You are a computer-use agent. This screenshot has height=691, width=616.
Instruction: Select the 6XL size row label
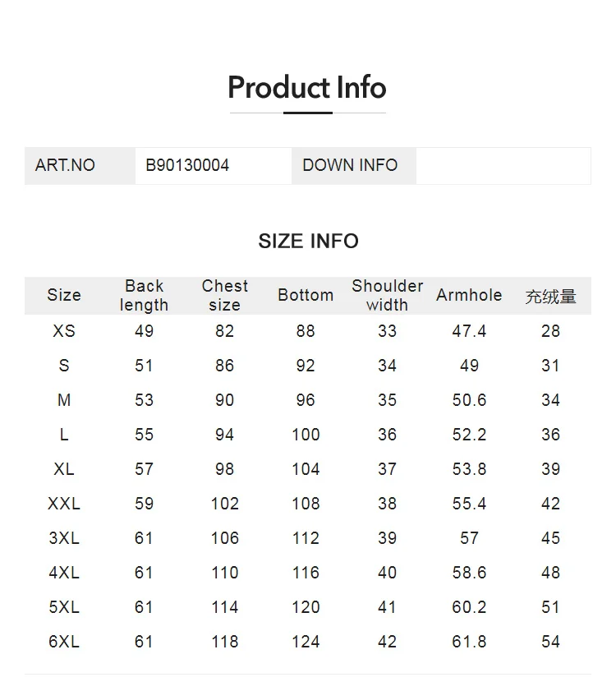click(x=64, y=642)
